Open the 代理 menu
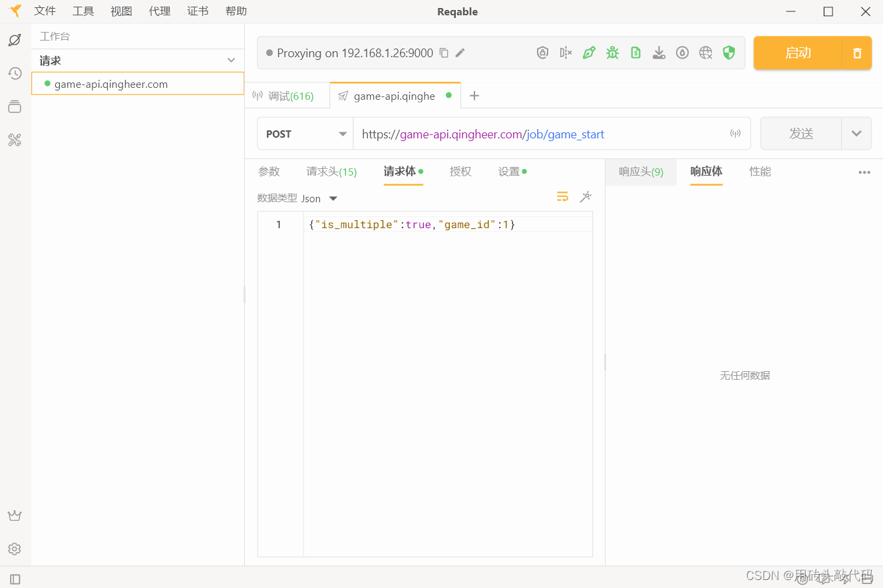883x588 pixels. tap(160, 11)
